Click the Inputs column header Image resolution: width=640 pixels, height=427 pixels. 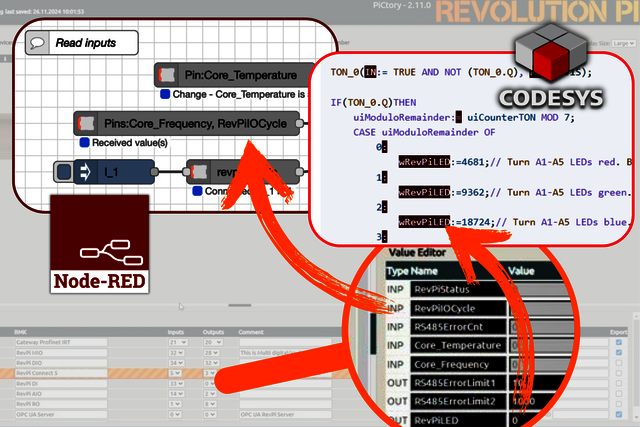pyautogui.click(x=176, y=332)
